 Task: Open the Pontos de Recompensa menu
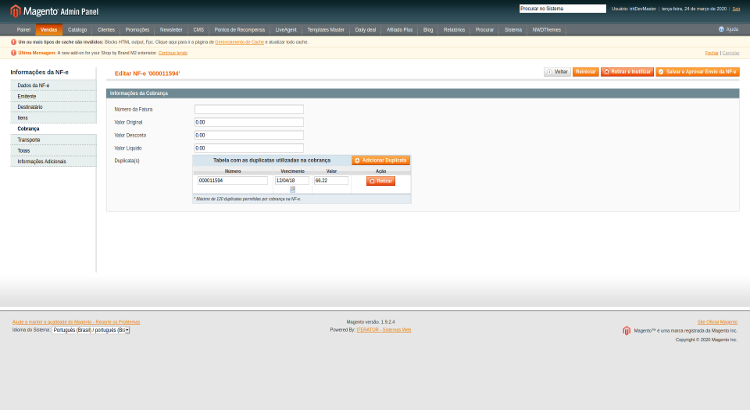pos(240,30)
